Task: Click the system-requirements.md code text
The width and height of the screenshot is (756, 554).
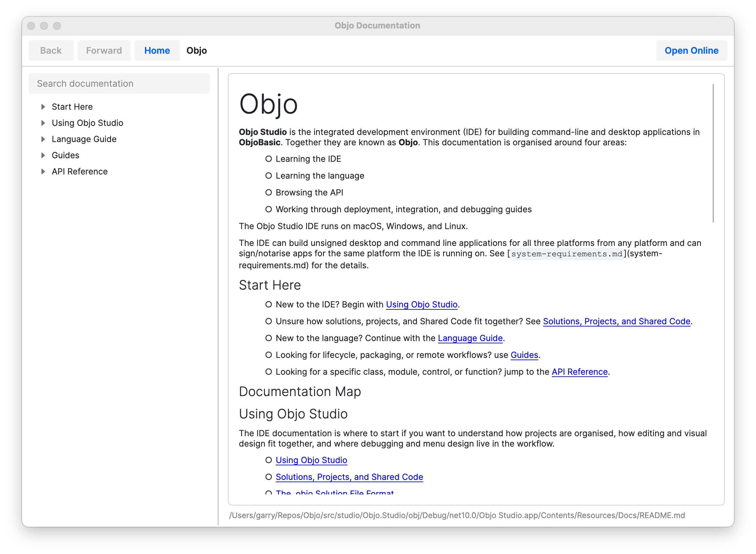Action: pos(566,254)
